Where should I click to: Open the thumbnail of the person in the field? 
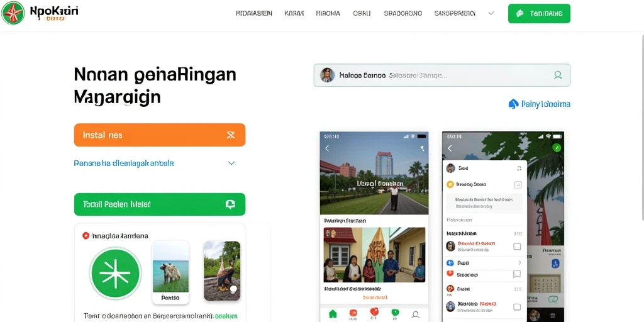(222, 270)
